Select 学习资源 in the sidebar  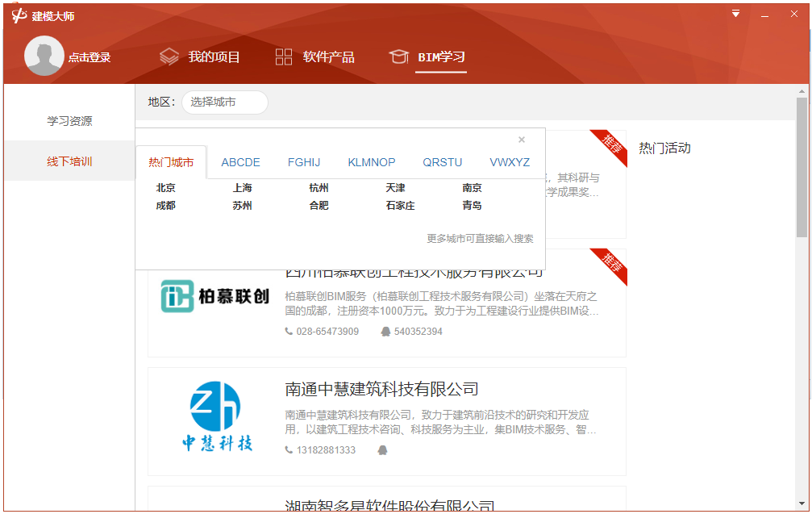[x=69, y=121]
